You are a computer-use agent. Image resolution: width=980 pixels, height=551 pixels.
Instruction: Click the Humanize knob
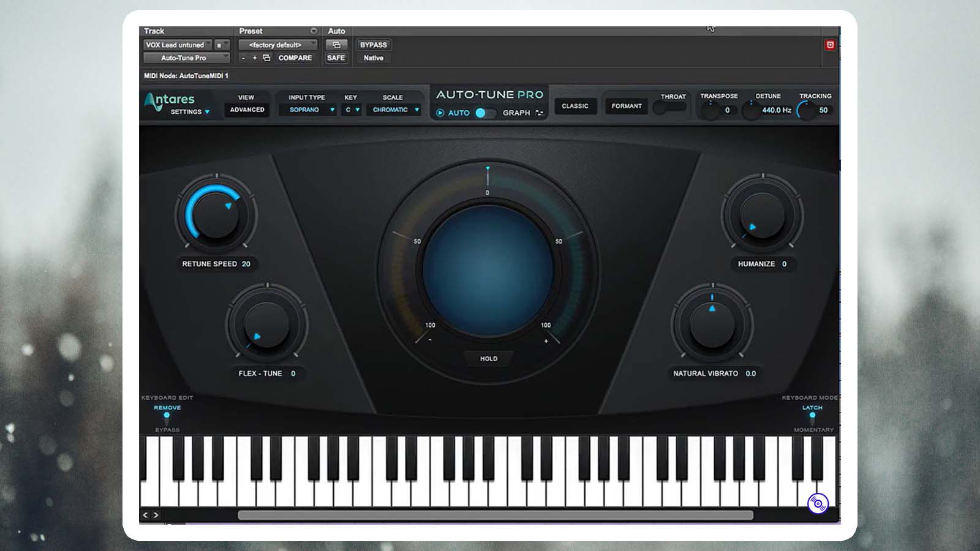pyautogui.click(x=762, y=215)
